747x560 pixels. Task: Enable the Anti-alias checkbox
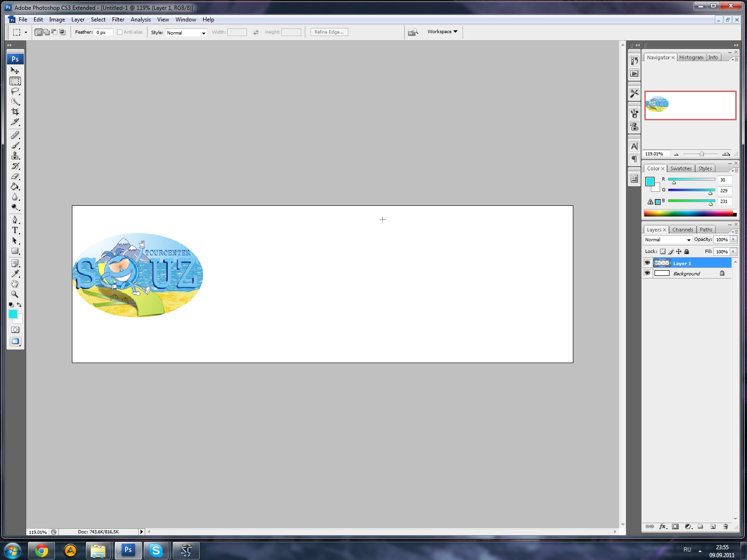tap(120, 32)
